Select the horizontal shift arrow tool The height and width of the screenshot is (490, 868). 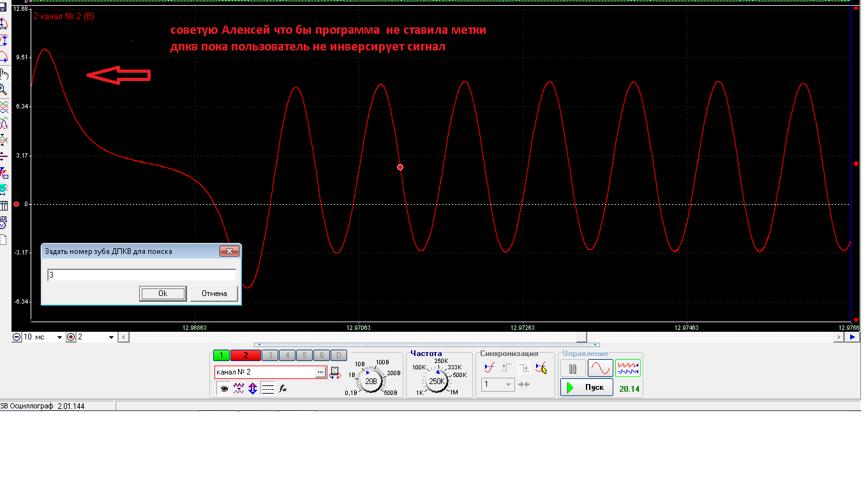point(3,57)
